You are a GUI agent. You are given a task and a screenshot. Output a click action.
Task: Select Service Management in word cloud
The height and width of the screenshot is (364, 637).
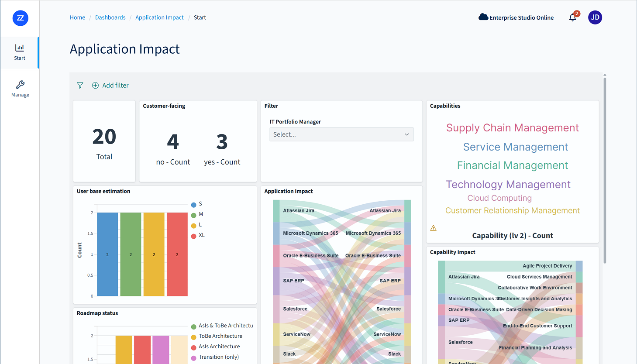point(516,147)
